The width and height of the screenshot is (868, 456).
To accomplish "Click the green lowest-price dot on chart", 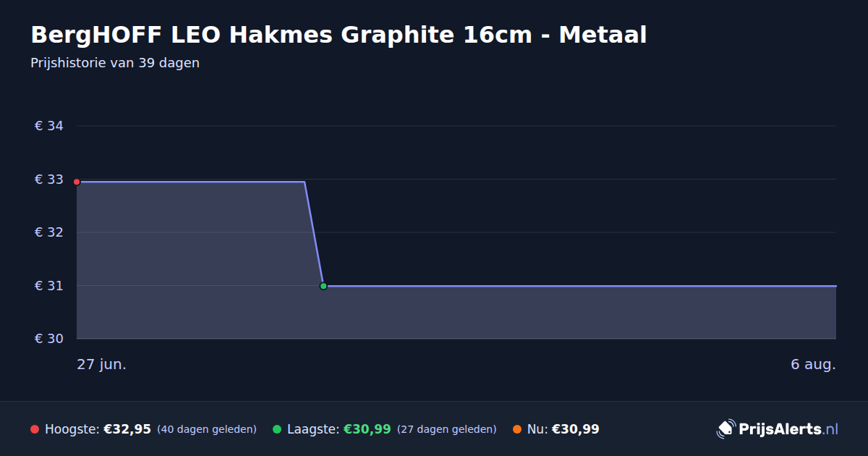I will click(323, 286).
